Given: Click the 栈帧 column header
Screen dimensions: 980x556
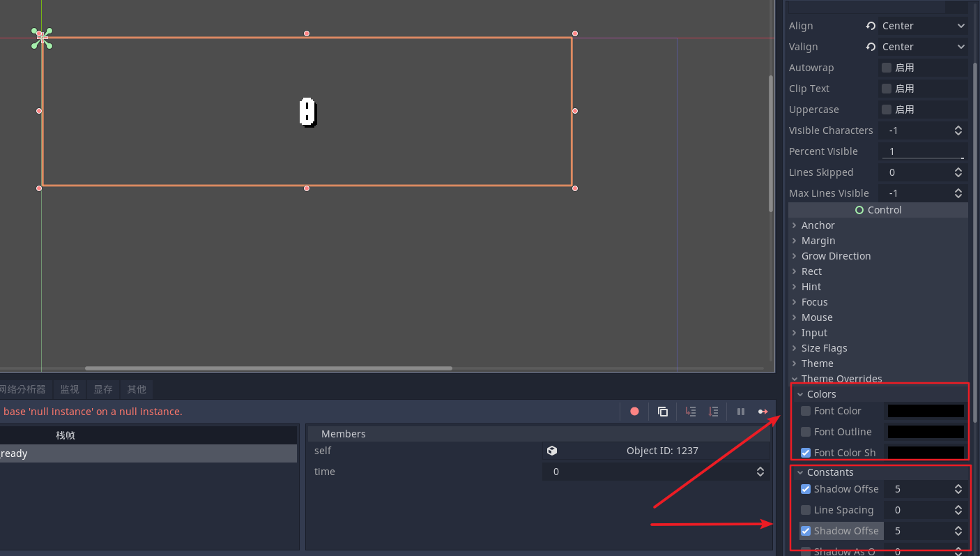Looking at the screenshot, I should tap(66, 435).
